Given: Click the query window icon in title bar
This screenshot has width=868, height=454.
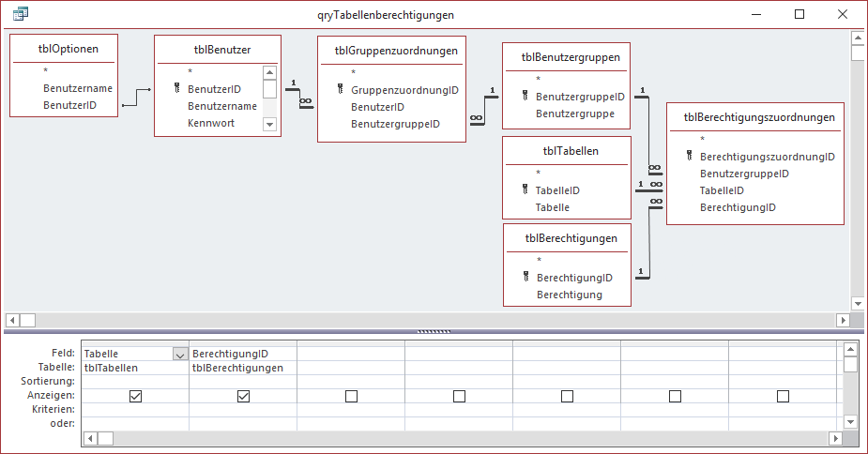Looking at the screenshot, I should tap(20, 14).
